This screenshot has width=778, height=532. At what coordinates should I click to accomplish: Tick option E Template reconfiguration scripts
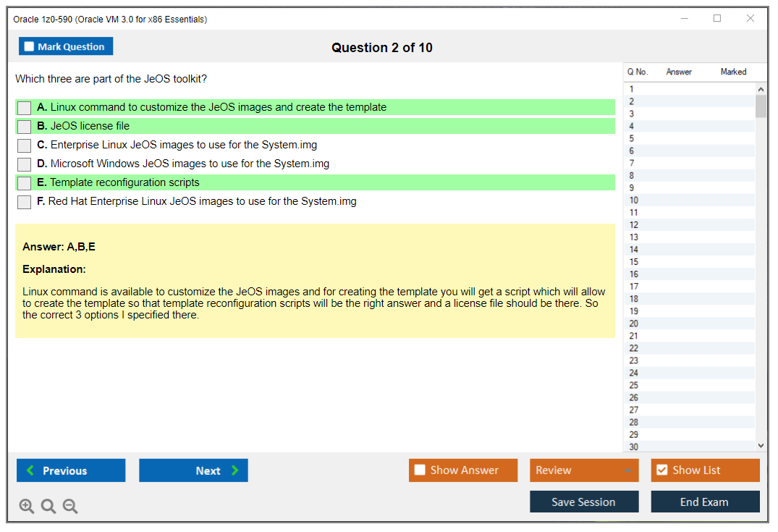(25, 183)
